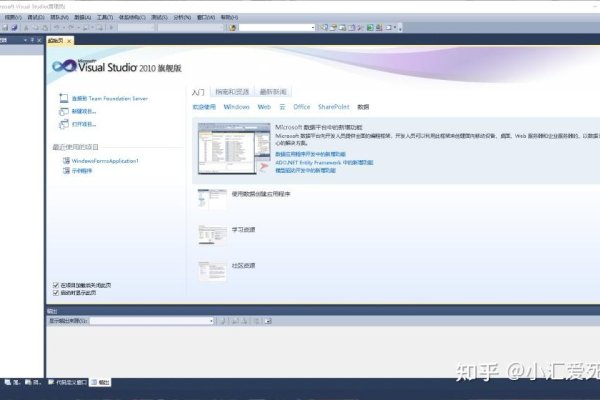Click the Open Project icon on the Start Page
600x400 pixels.
coord(64,124)
